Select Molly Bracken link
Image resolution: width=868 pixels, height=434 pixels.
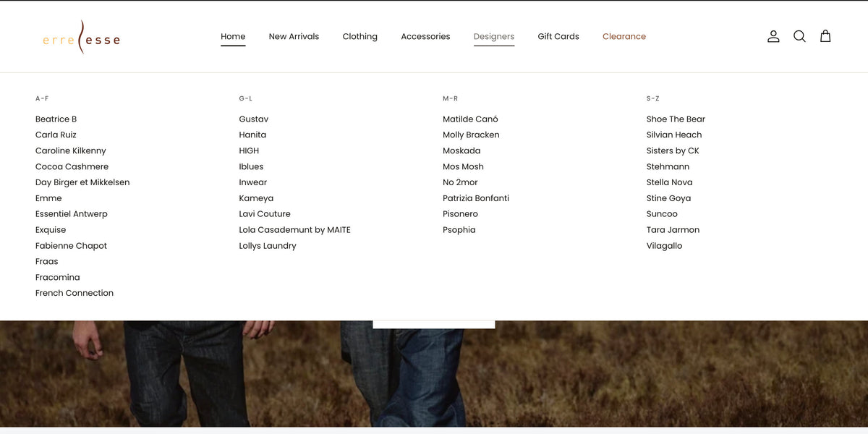click(x=471, y=135)
